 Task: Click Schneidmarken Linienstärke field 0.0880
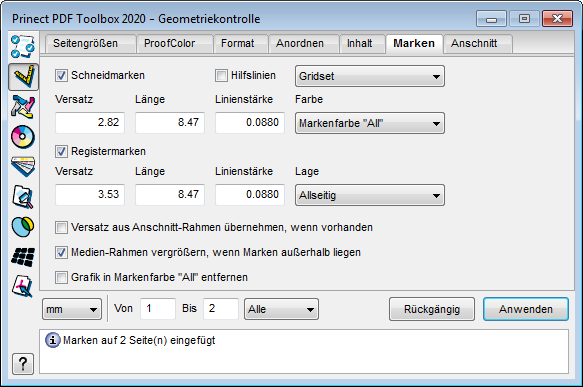(x=250, y=123)
